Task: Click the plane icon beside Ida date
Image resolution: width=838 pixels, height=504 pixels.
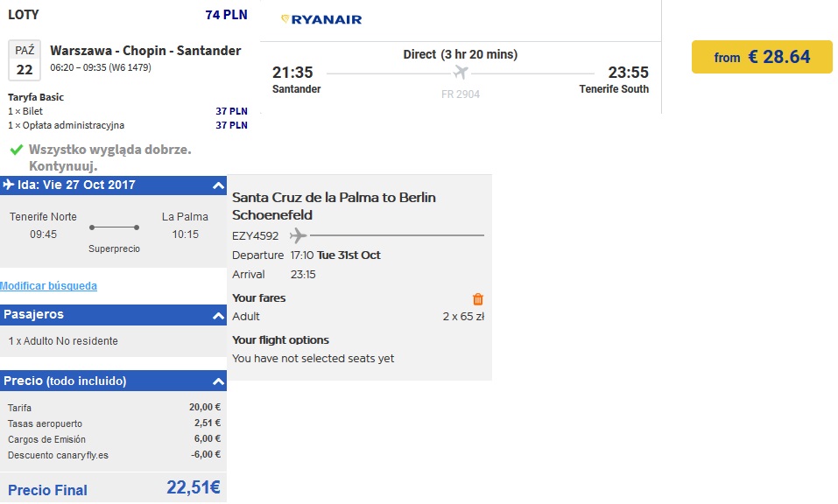Action: (9, 185)
